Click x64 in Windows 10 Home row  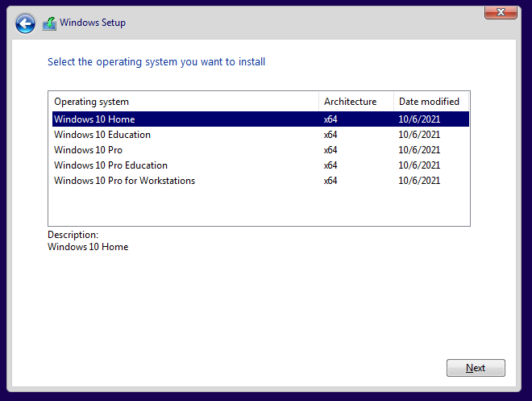[330, 119]
